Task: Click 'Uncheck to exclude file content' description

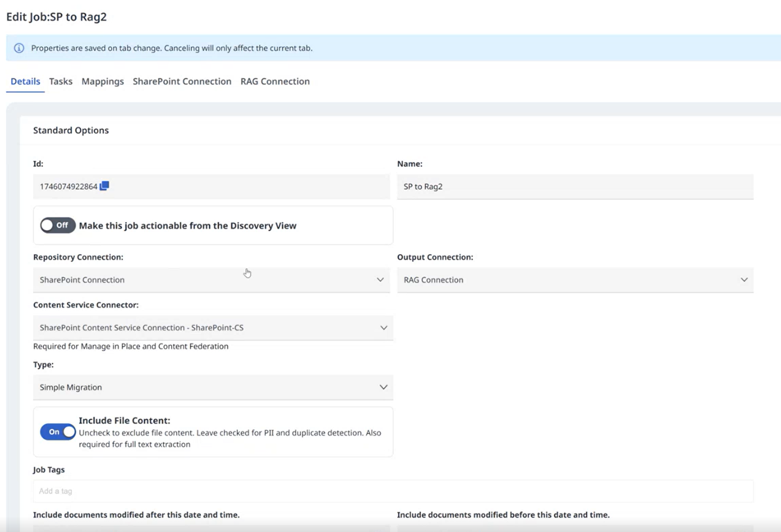Action: point(230,439)
